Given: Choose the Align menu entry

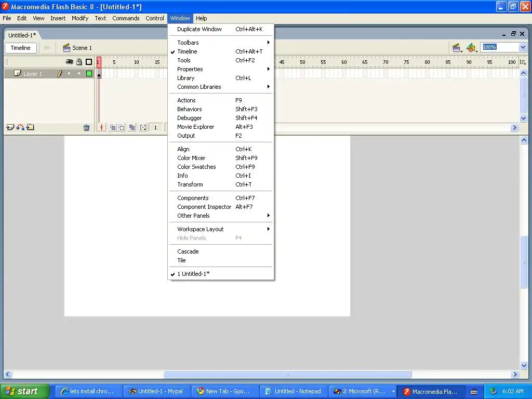Looking at the screenshot, I should [x=220, y=149].
